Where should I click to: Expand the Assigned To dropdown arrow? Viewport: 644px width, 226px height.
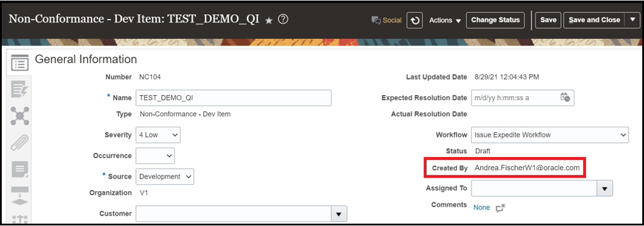(x=604, y=188)
